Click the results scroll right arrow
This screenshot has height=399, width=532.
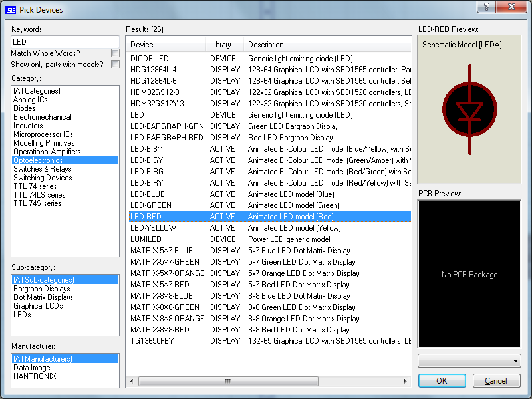tap(405, 381)
